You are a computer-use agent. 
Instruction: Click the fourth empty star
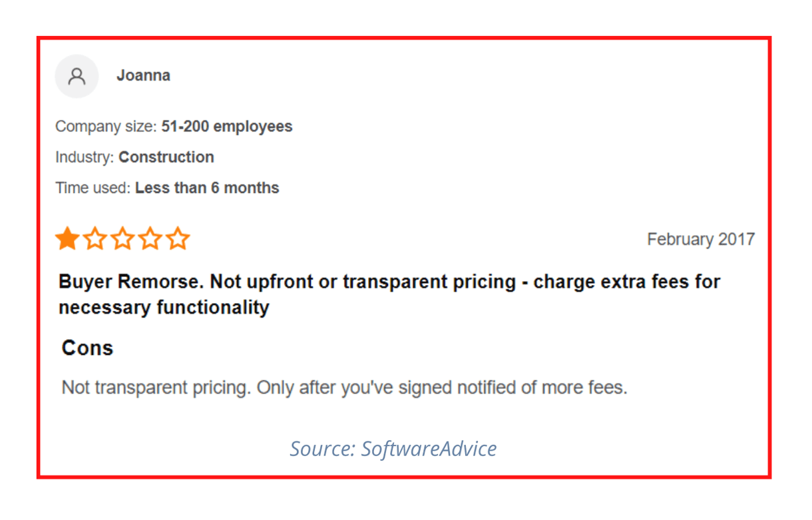click(150, 238)
